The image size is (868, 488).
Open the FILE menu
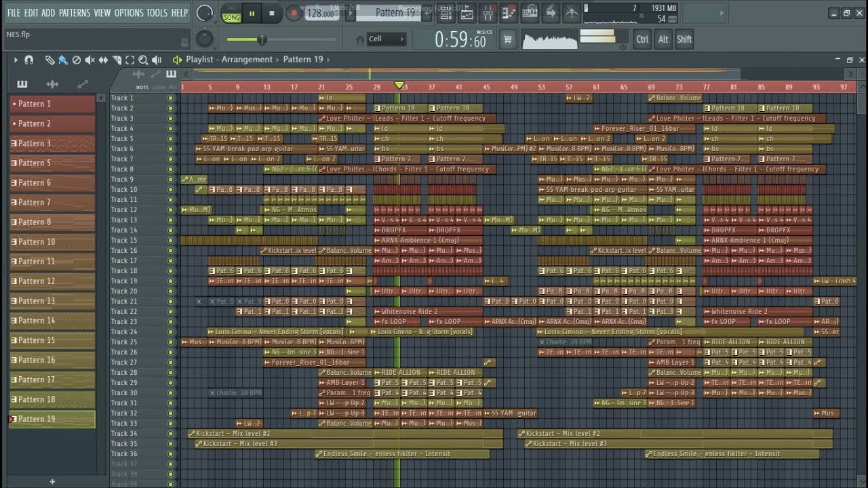(x=14, y=13)
